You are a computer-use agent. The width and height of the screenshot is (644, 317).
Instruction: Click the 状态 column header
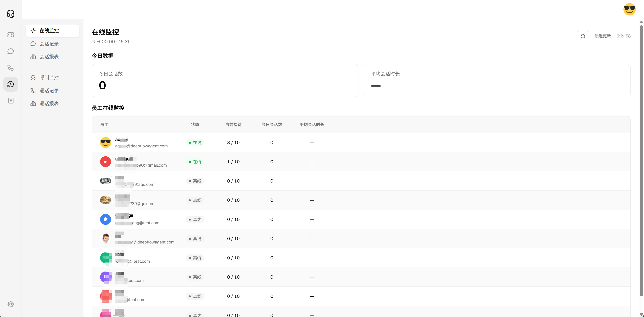pyautogui.click(x=195, y=125)
